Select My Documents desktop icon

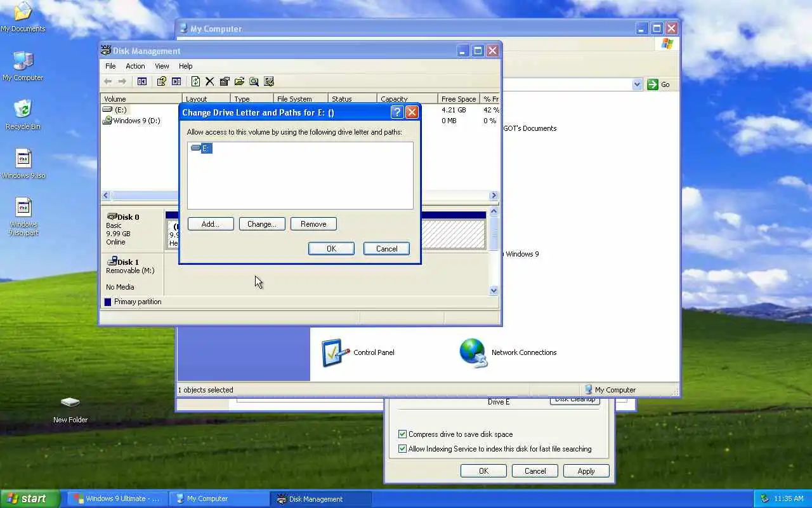tap(23, 17)
